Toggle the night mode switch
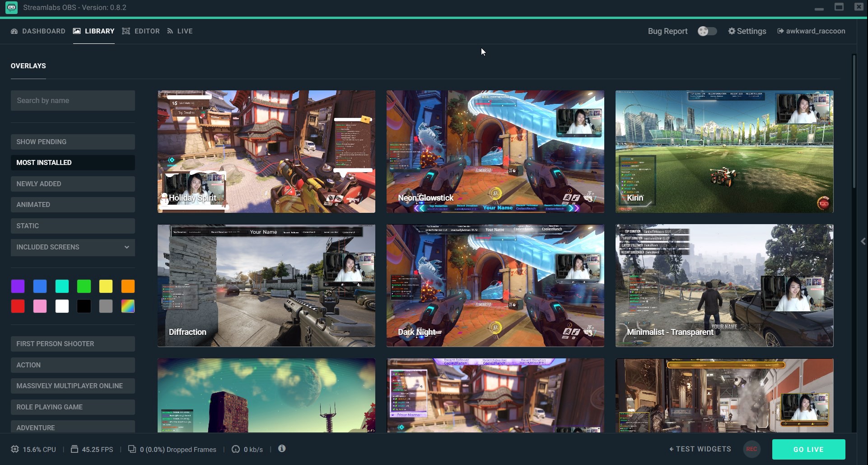The image size is (868, 465). (x=707, y=31)
